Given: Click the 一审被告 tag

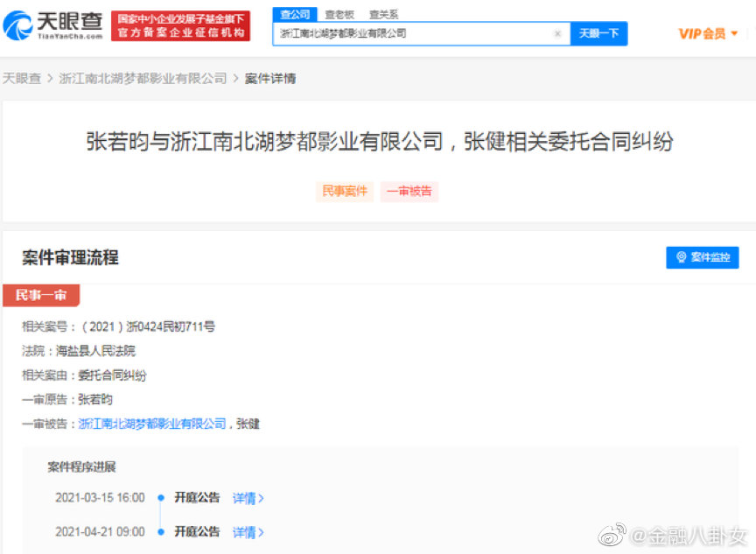Looking at the screenshot, I should (x=409, y=192).
